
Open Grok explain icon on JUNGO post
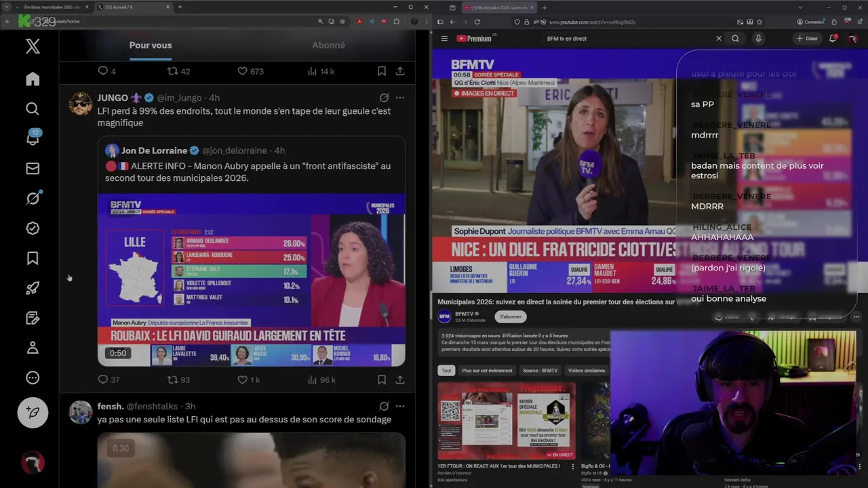(384, 98)
